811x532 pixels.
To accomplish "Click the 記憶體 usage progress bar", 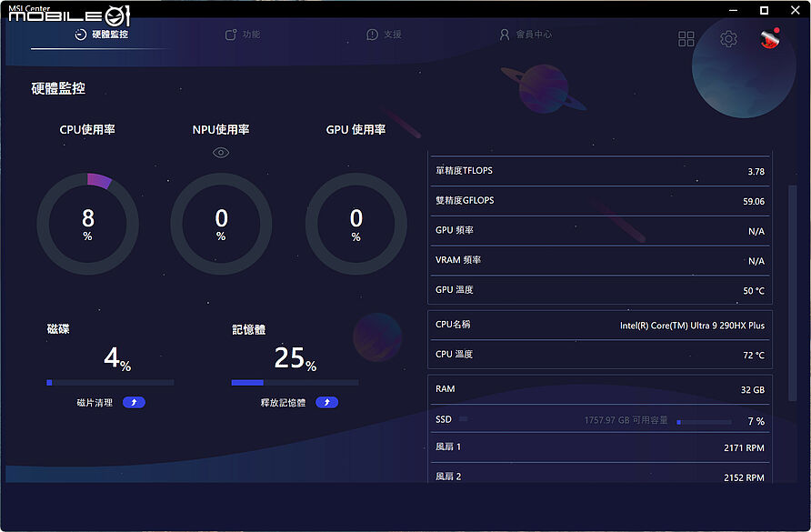I will point(295,383).
